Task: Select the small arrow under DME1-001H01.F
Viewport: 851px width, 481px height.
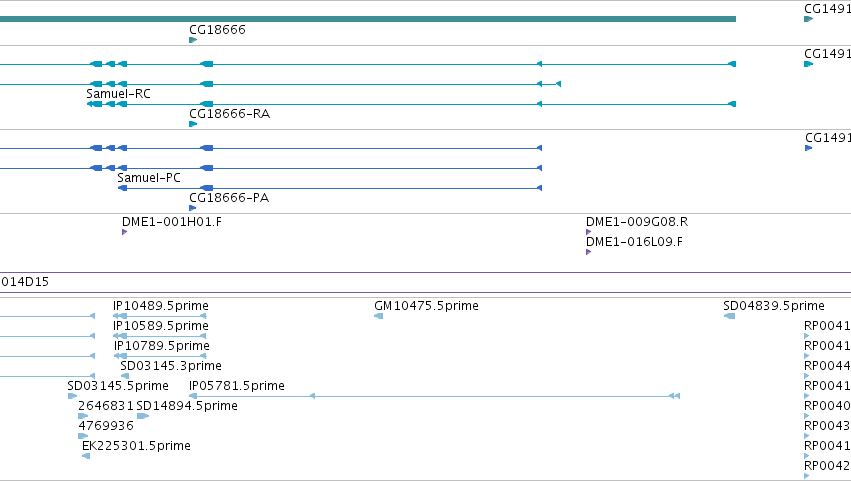Action: [x=124, y=232]
